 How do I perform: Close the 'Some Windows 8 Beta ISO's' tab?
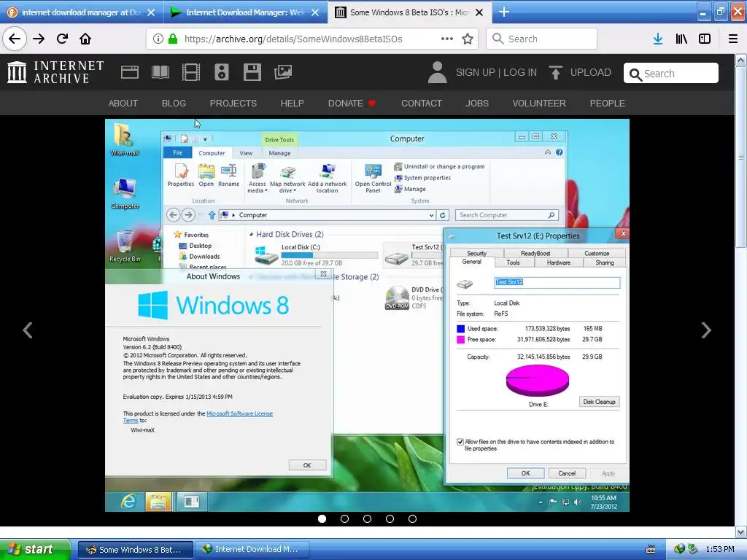click(x=479, y=12)
